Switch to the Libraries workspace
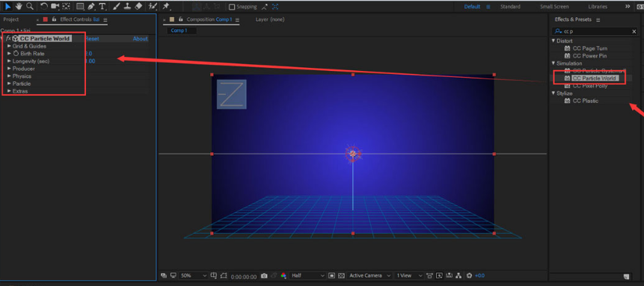 598,7
